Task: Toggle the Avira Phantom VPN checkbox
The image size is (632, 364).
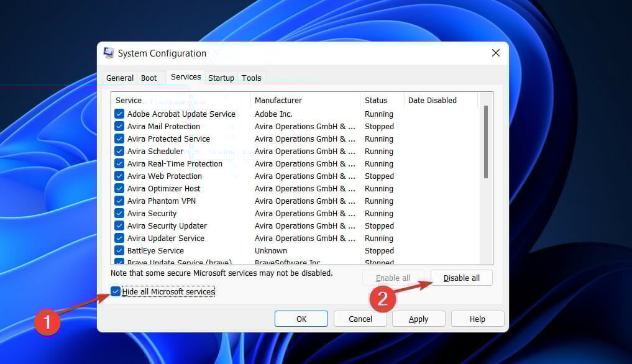Action: click(x=119, y=201)
